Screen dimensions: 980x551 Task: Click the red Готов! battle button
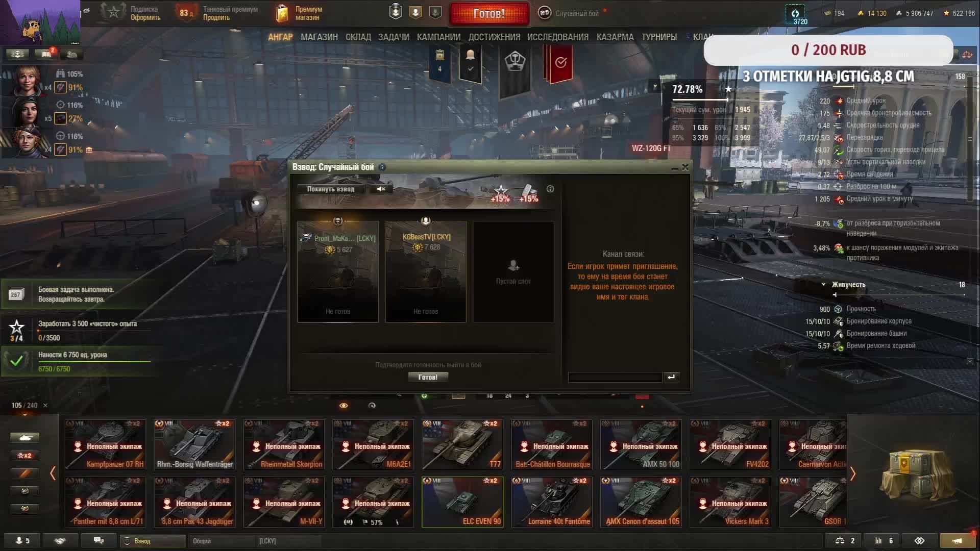click(489, 14)
